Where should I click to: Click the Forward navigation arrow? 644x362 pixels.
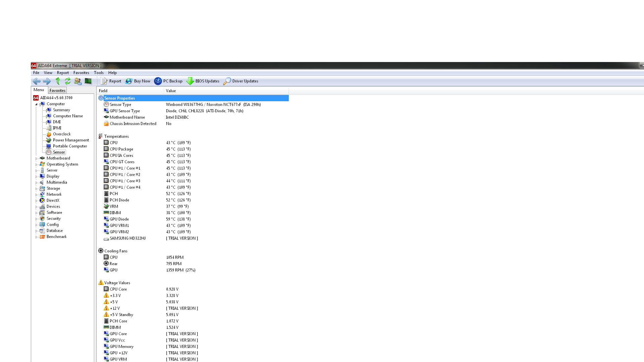coord(47,81)
